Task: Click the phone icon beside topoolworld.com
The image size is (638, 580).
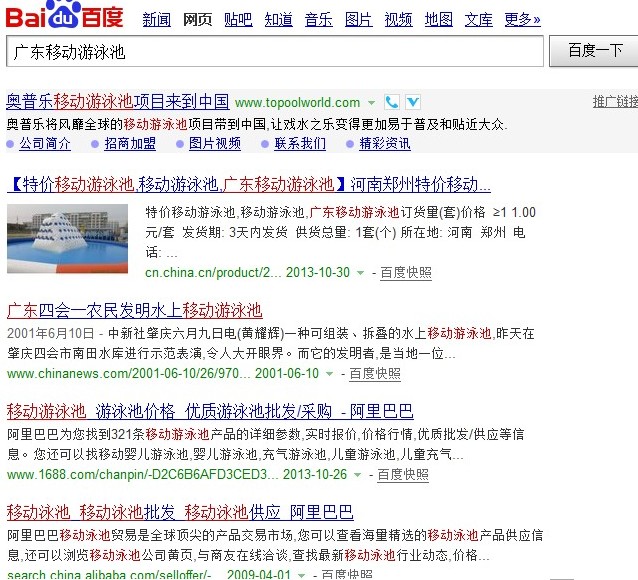Action: 392,102
